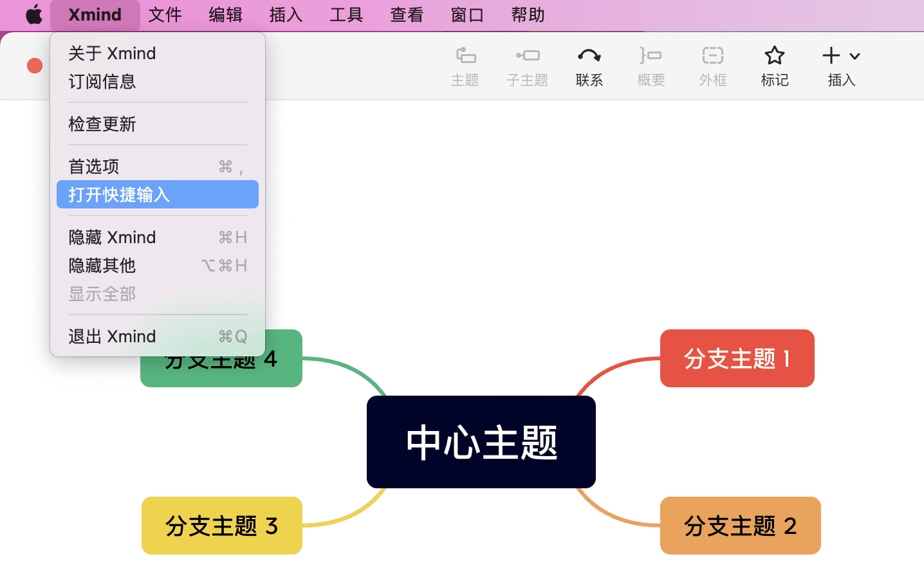Open the 文件 menu
This screenshot has height=588, width=924.
tap(165, 14)
